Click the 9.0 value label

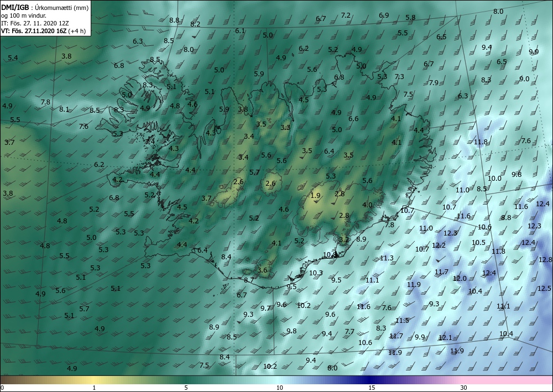point(524,79)
